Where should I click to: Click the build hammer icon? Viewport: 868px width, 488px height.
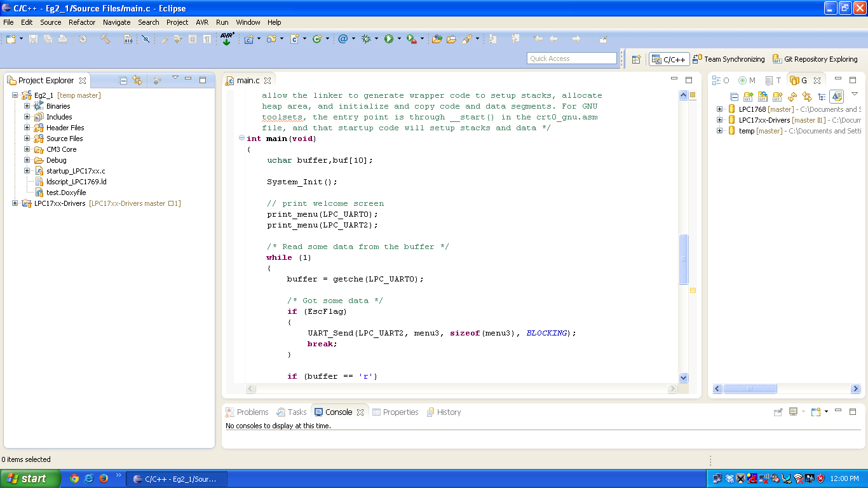point(105,39)
